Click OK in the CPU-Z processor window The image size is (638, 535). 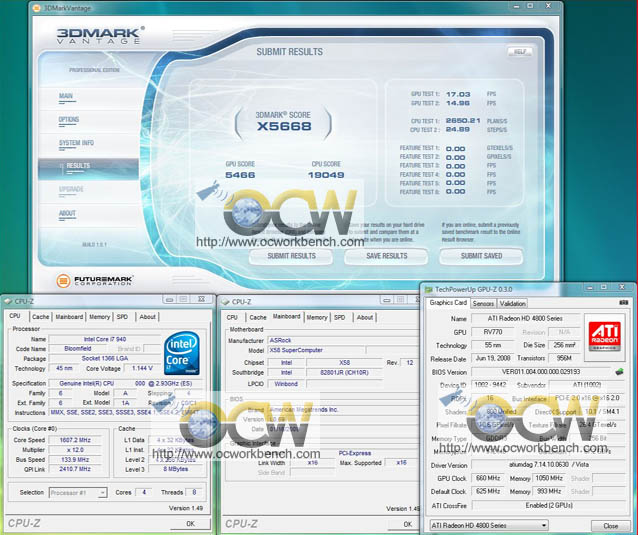point(190,524)
